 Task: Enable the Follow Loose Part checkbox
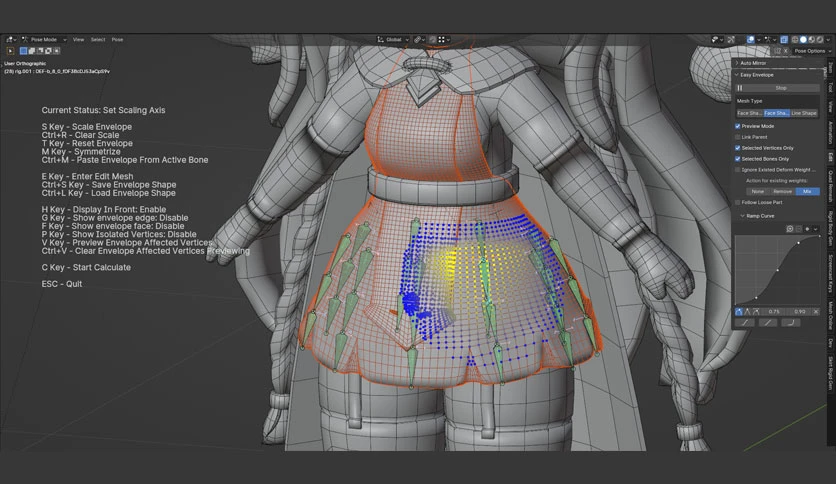[738, 203]
